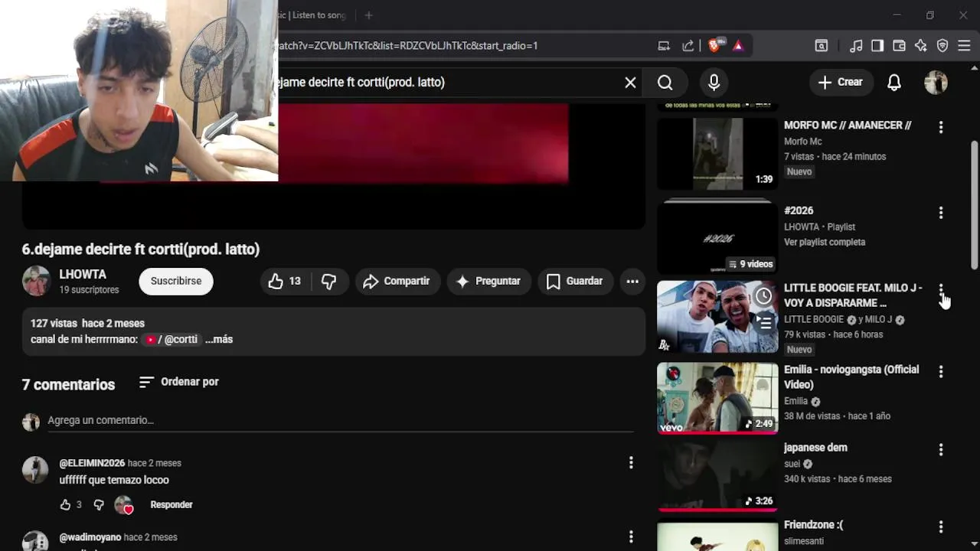This screenshot has height=551, width=980.
Task: Save video with Guardar button
Action: coord(575,282)
